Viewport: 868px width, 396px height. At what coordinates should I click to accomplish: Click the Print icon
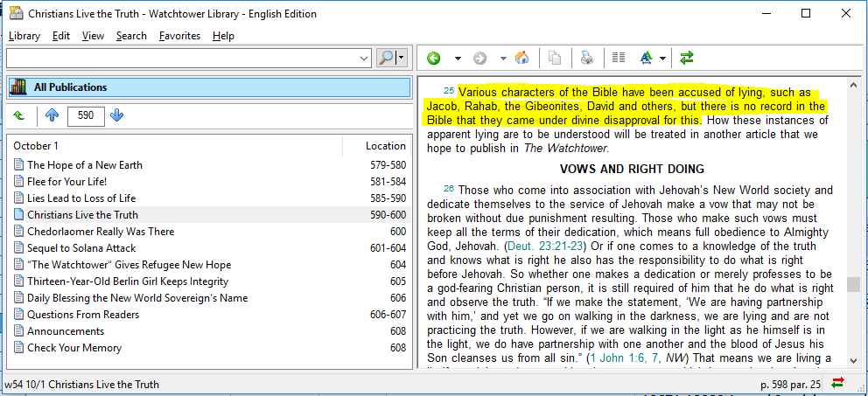[586, 59]
